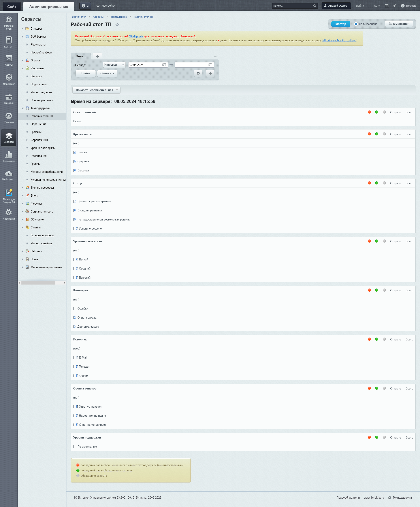Expand the Результаты tree node
Image resolution: width=420 pixels, height=507 pixels.
coord(27,45)
